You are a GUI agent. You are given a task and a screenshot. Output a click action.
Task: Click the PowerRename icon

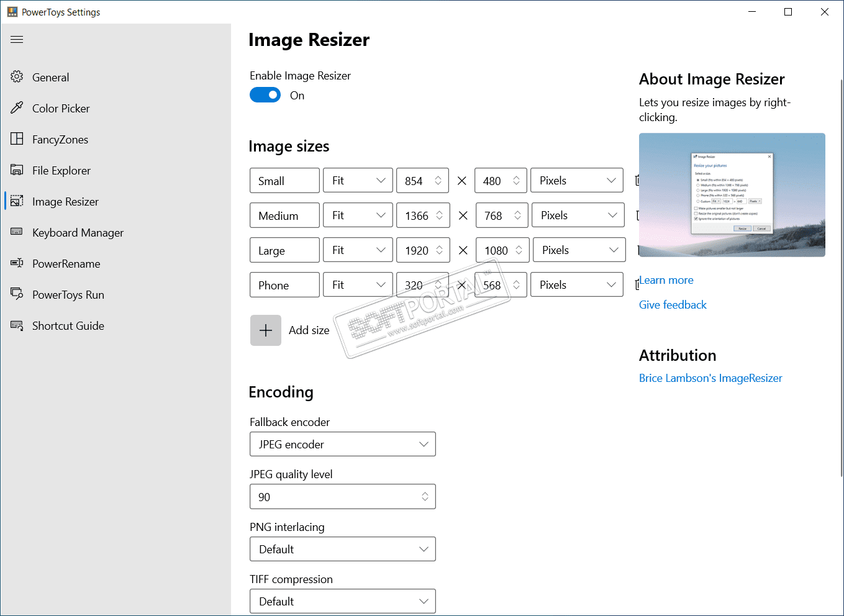17,263
